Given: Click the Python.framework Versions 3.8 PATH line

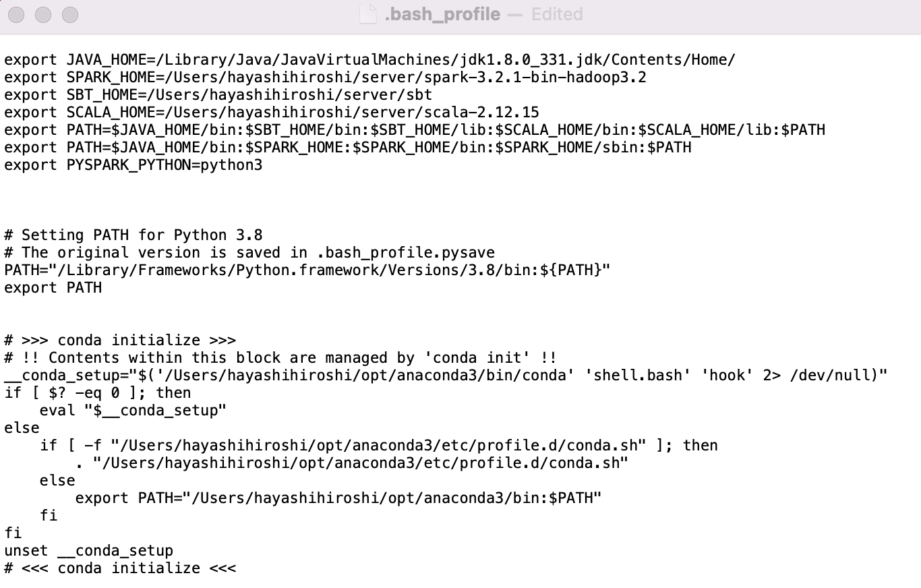Looking at the screenshot, I should tap(307, 270).
